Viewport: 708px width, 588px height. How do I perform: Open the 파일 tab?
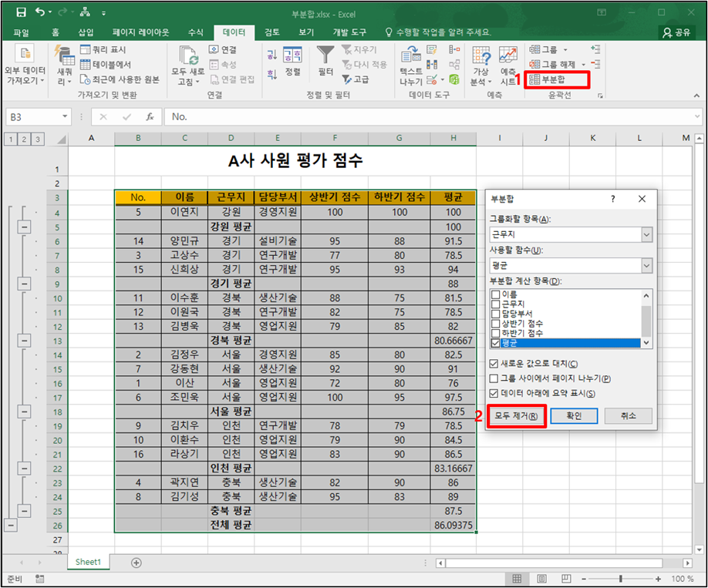pos(21,32)
